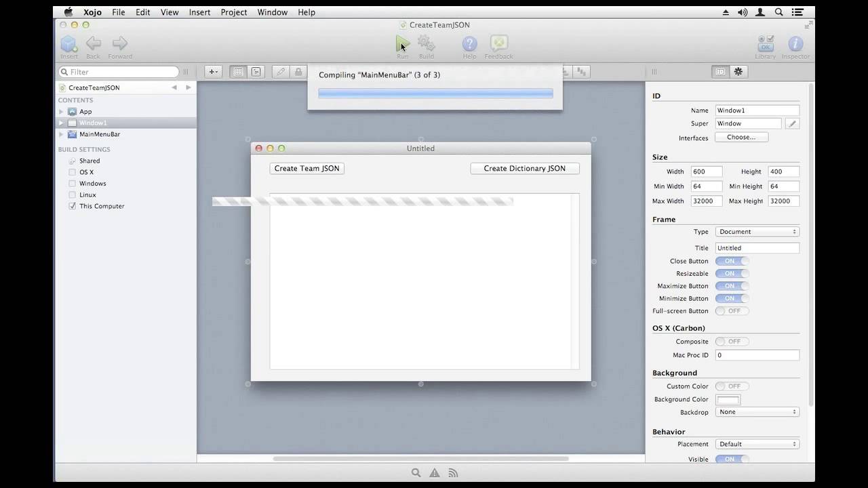
Task: Open the Project menu
Action: tap(234, 12)
